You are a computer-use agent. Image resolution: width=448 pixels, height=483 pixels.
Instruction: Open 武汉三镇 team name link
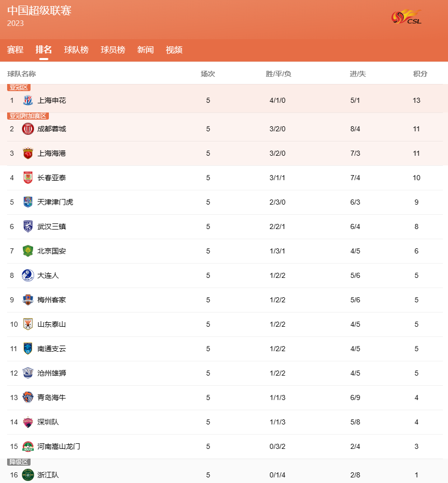click(x=52, y=226)
